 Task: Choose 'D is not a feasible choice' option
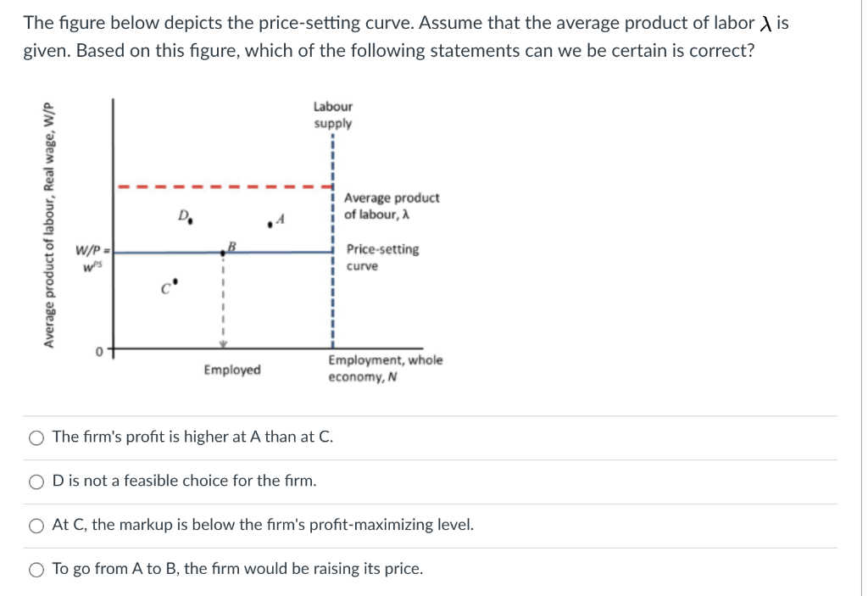36,481
